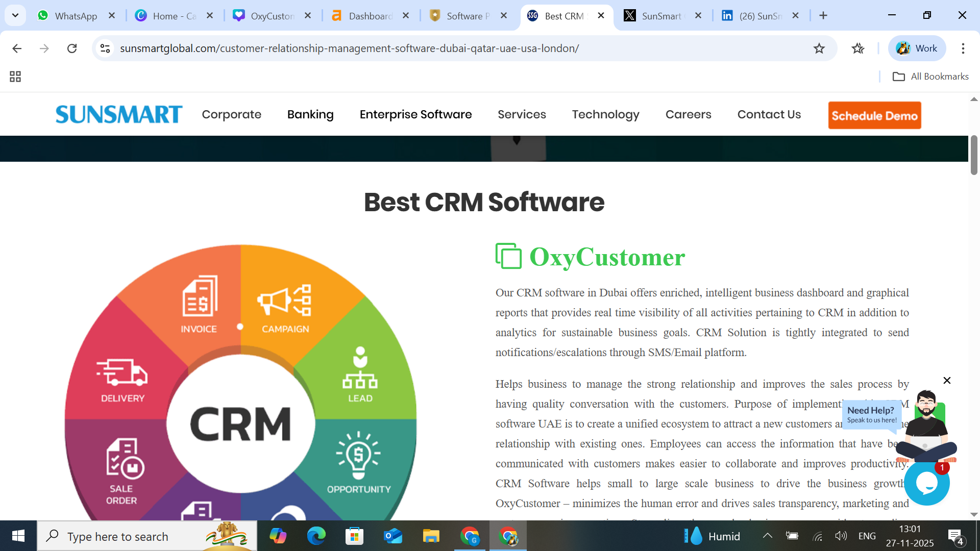Click the SunSmart logo
Screen dimensions: 980x551
coord(119,114)
